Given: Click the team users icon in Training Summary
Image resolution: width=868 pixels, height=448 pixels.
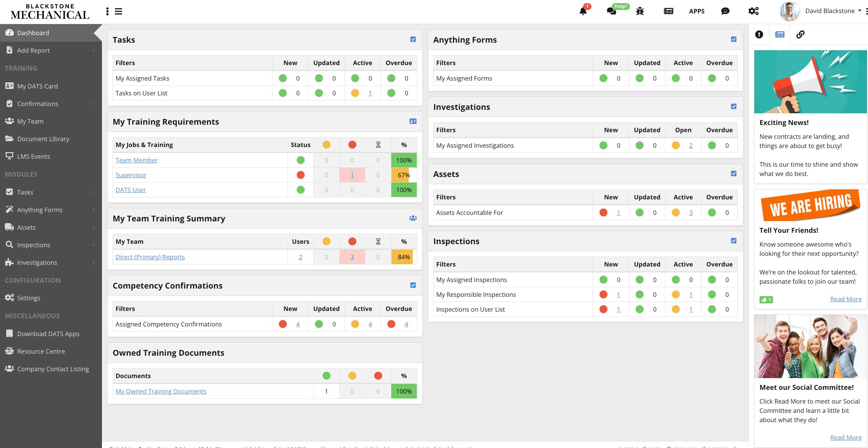Looking at the screenshot, I should pyautogui.click(x=413, y=218).
